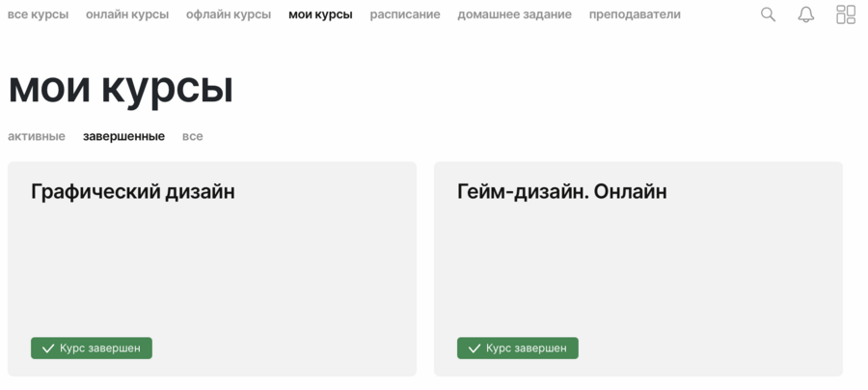The image size is (868, 390).
Task: Go to «все курсы» in navigation
Action: point(38,14)
